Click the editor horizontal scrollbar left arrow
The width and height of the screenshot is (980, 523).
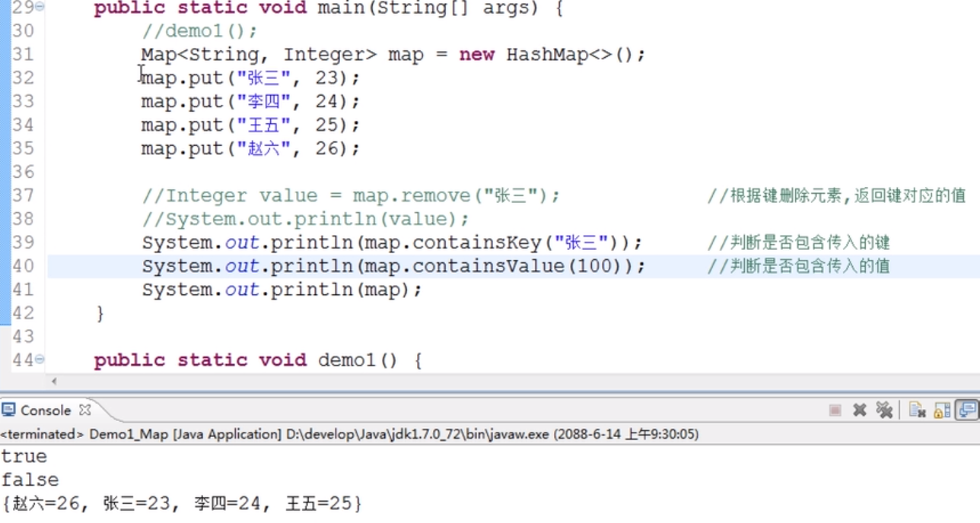point(53,381)
